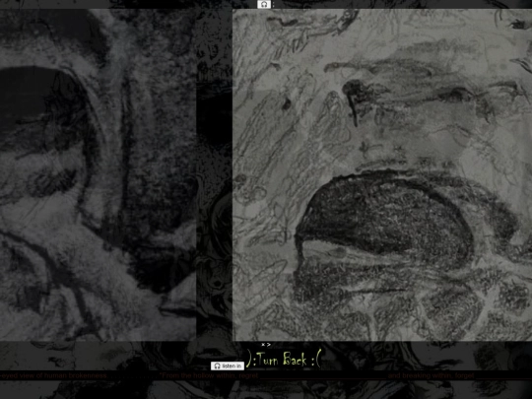This screenshot has width=532, height=399.
Task: Click the colon separator beside top headphones icon
Action: (274, 4)
